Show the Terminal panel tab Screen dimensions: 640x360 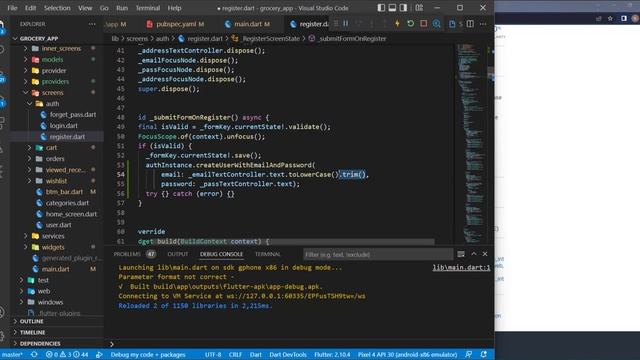[x=267, y=254]
